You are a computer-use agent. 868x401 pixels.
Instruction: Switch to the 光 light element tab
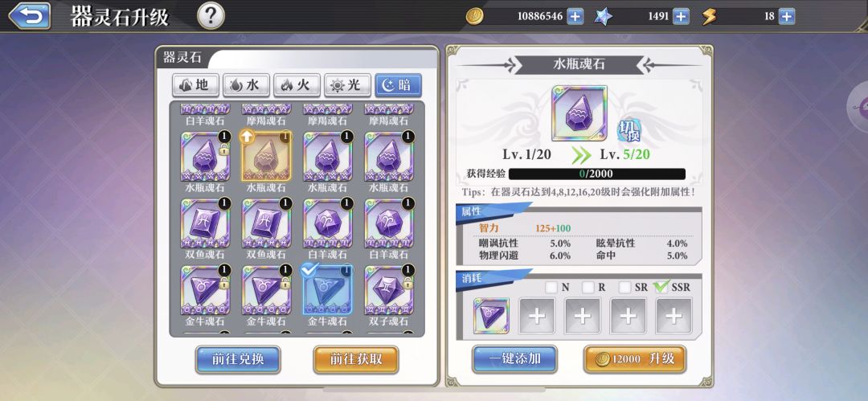tap(348, 84)
